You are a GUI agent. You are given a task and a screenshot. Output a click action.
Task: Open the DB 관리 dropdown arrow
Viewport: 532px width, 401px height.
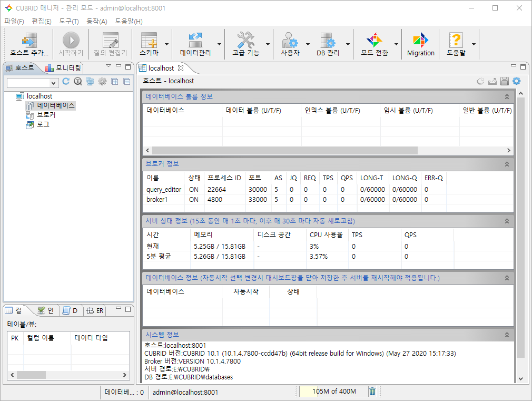click(348, 44)
